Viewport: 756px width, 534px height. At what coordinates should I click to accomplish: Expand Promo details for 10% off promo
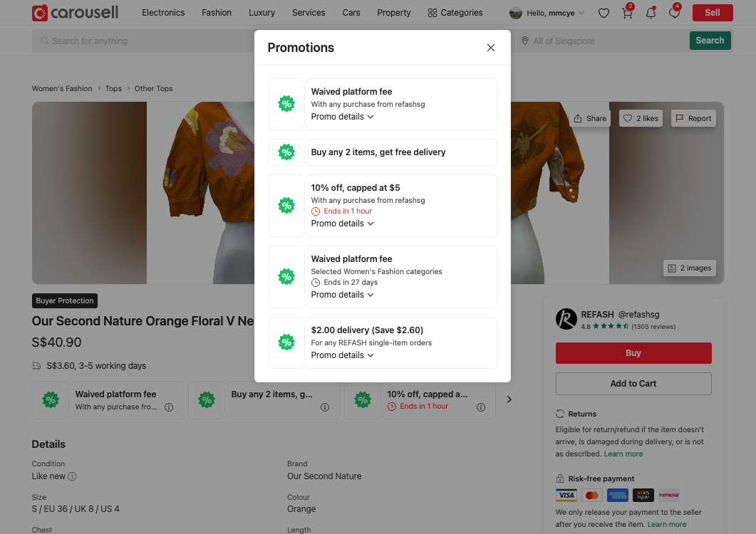(342, 224)
